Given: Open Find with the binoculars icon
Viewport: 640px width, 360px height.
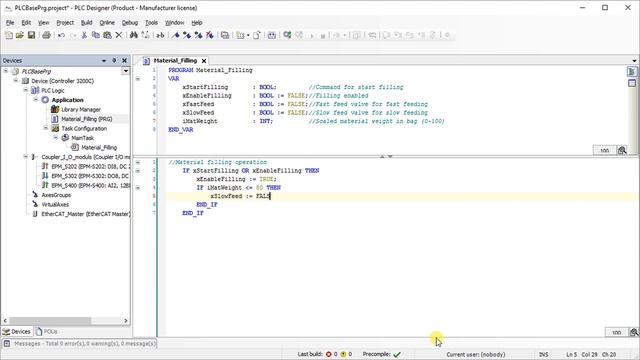Looking at the screenshot, I should click(x=133, y=36).
